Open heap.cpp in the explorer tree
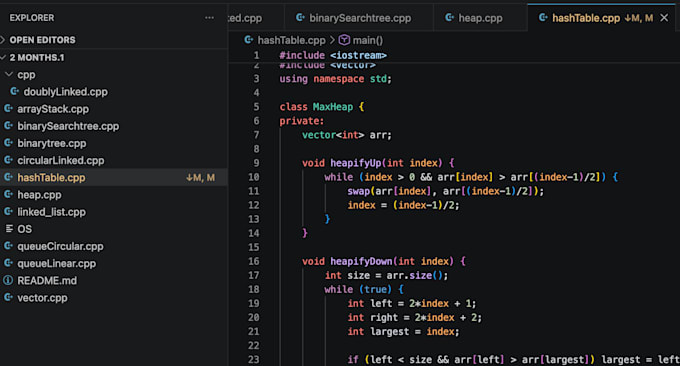 tap(39, 195)
